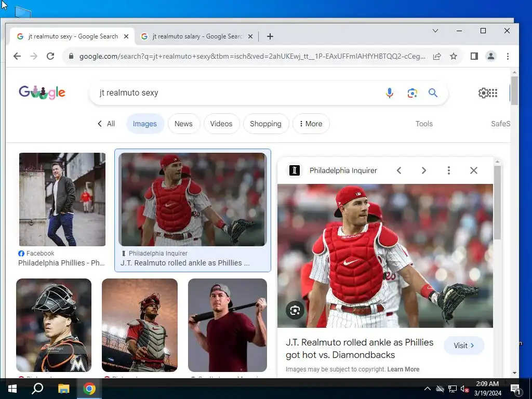
Task: Open Chrome's three-dot menu
Action: click(508, 56)
